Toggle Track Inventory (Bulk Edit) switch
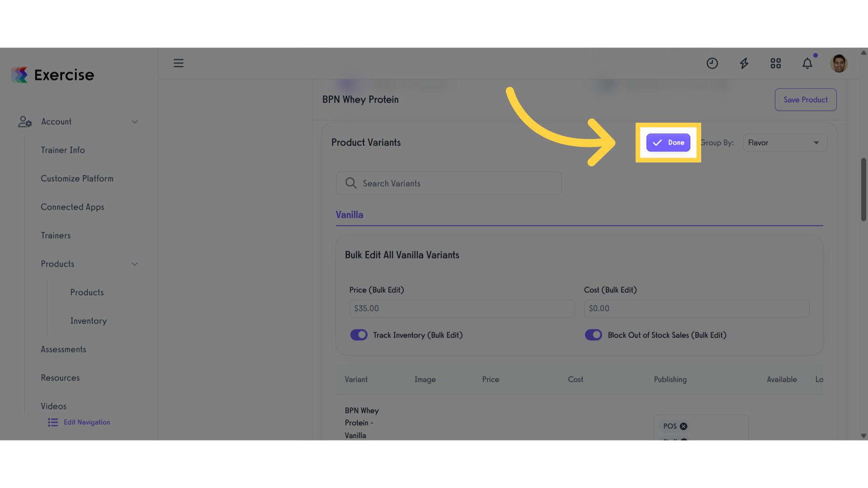 [x=359, y=335]
